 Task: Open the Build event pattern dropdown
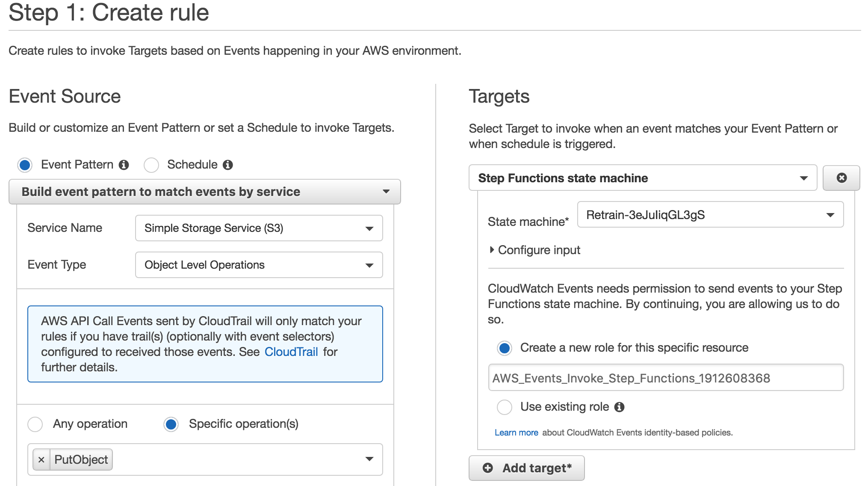click(x=205, y=192)
